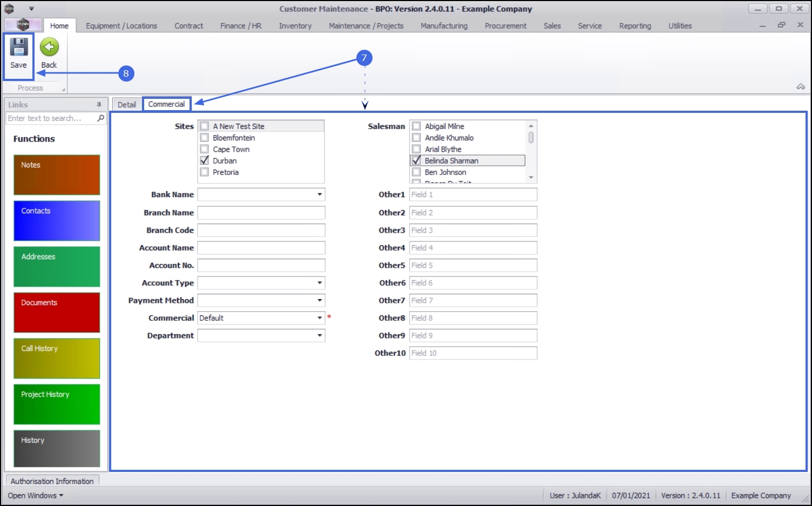This screenshot has height=506, width=812.
Task: Switch to the Detail tab
Action: (127, 105)
